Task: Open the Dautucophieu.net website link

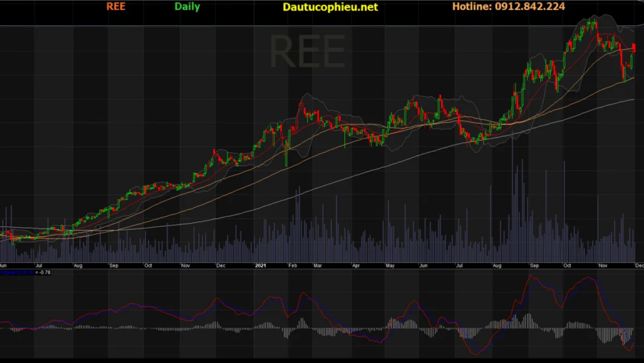Action: [x=330, y=7]
